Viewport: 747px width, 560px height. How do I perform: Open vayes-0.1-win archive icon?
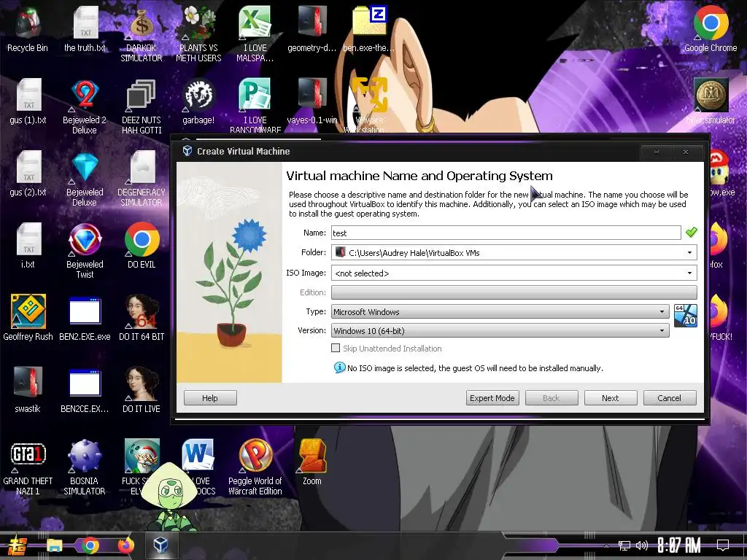312,101
